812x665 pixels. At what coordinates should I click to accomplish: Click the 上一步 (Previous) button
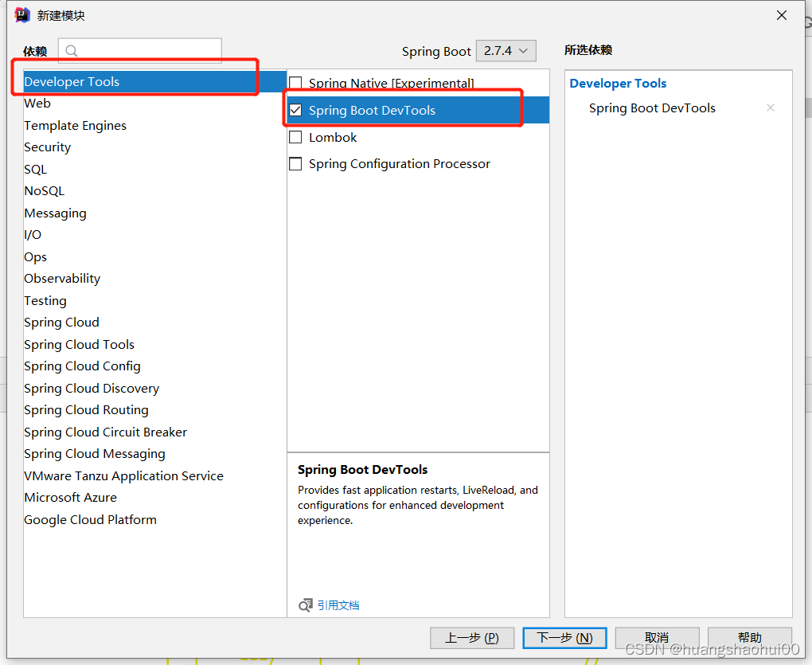472,637
